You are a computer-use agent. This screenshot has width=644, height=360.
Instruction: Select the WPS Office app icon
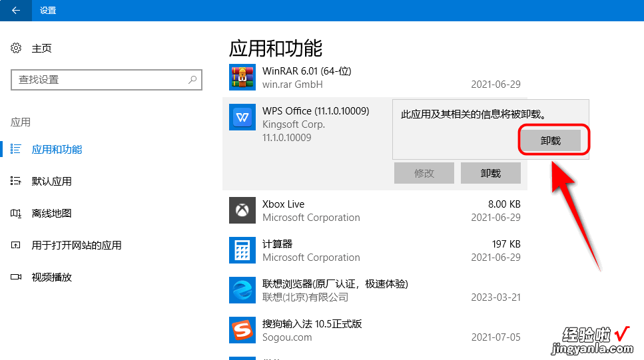[x=242, y=117]
